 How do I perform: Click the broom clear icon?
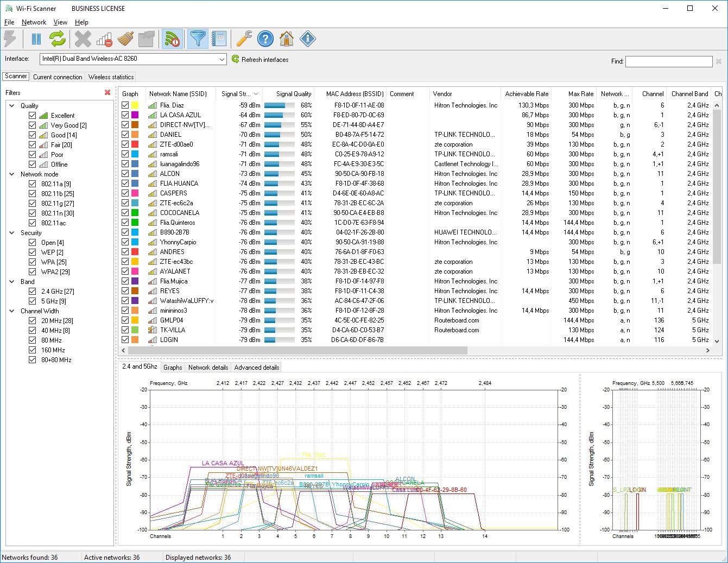pyautogui.click(x=125, y=39)
